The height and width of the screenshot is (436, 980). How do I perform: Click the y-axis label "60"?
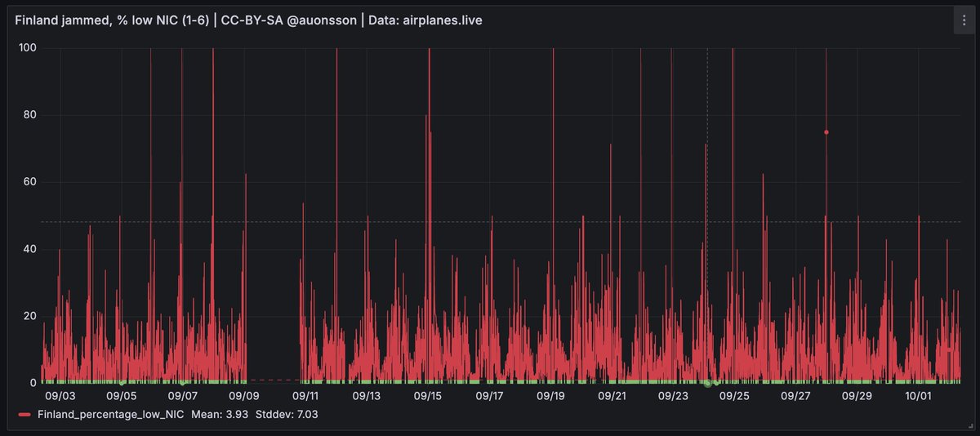[31, 182]
